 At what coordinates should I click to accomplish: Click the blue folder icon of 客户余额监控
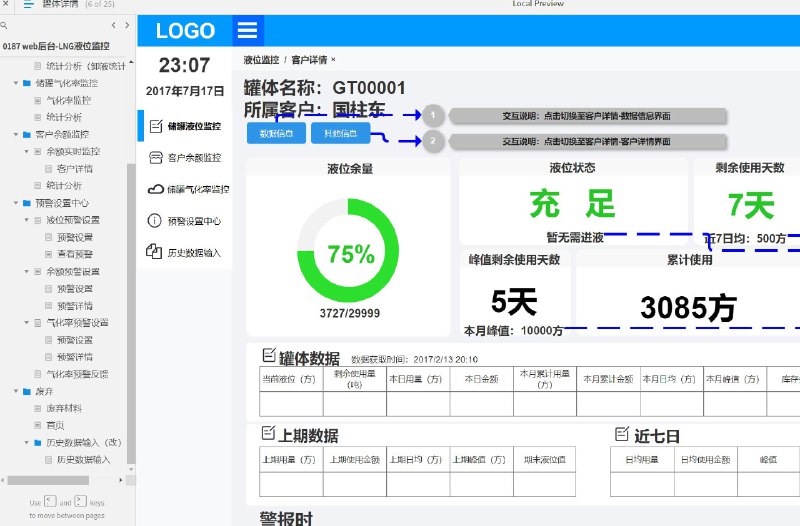(27, 135)
